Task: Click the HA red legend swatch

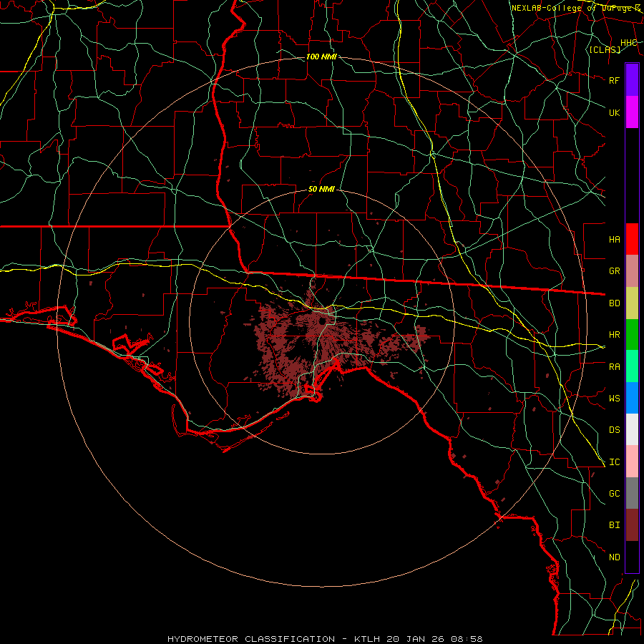Action: (x=632, y=239)
